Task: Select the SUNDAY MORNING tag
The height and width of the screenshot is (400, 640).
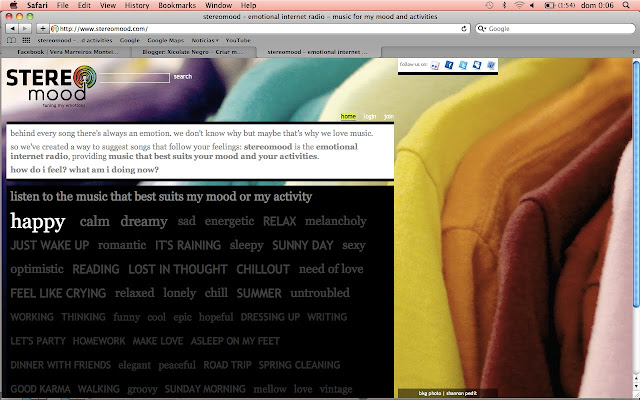Action: 205,389
